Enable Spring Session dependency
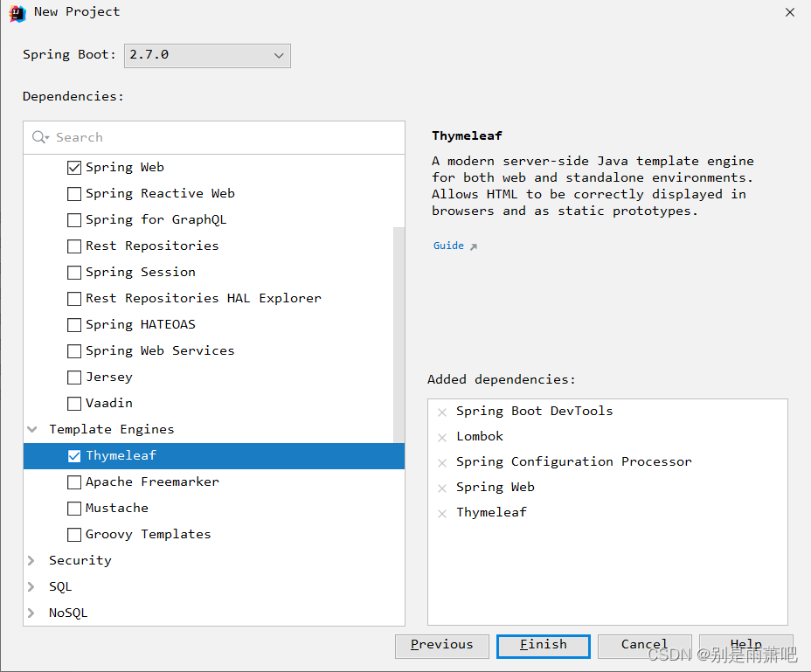 click(x=74, y=273)
